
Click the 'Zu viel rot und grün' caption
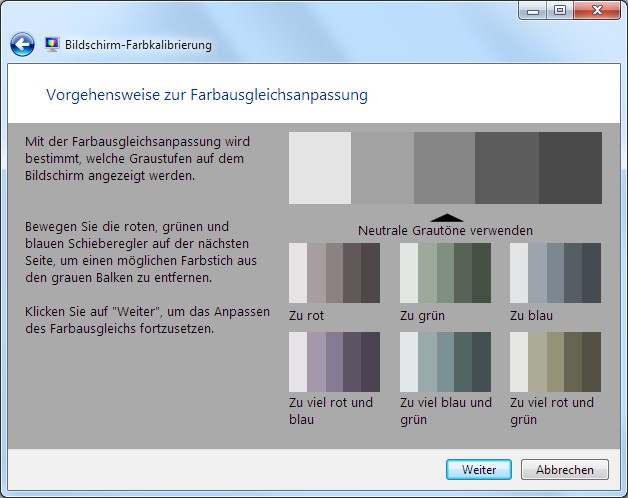(552, 411)
